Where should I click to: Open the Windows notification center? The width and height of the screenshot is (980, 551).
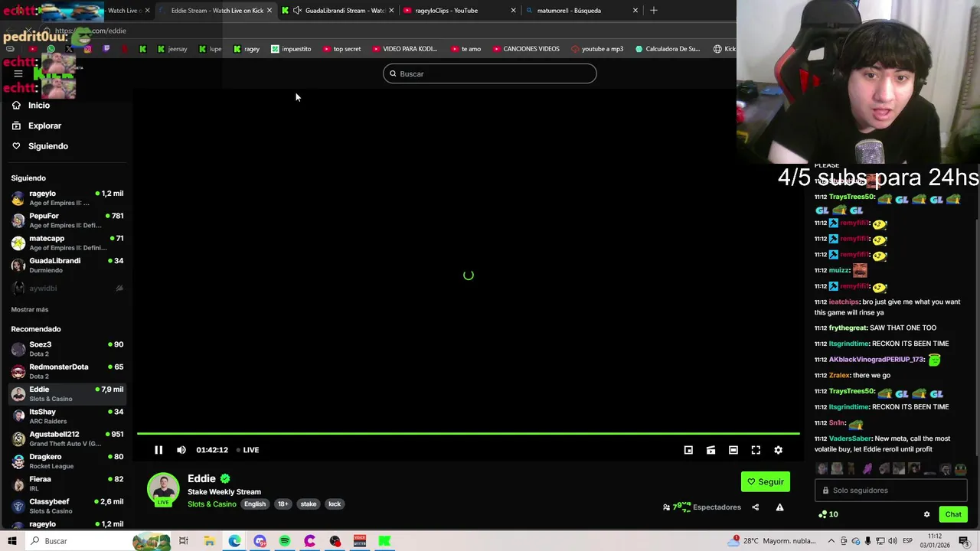[964, 541]
